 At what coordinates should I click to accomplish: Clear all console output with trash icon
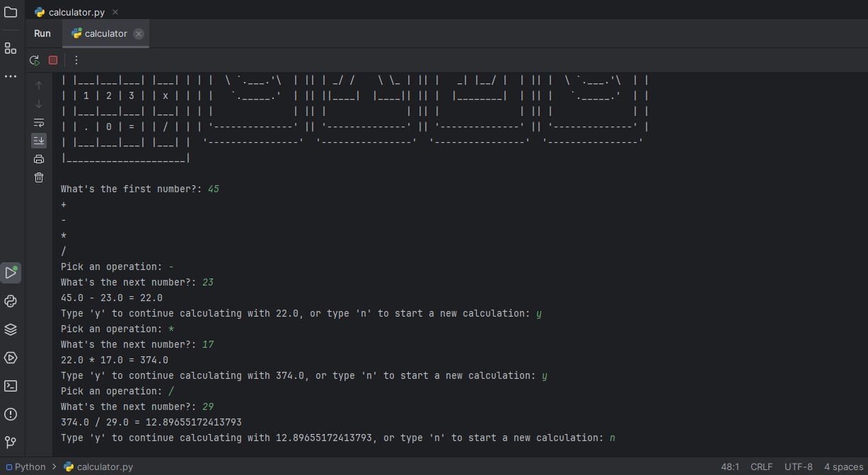click(39, 177)
